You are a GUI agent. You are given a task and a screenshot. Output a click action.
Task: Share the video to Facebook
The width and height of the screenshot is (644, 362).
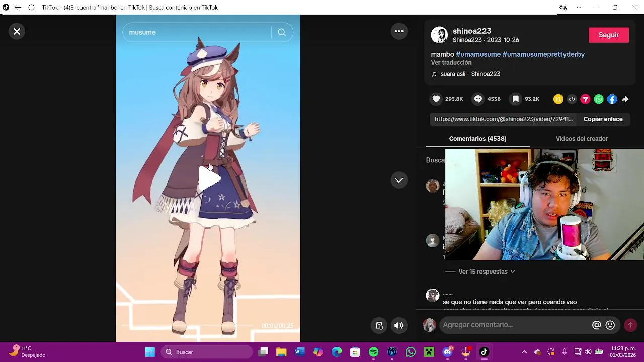pyautogui.click(x=612, y=99)
